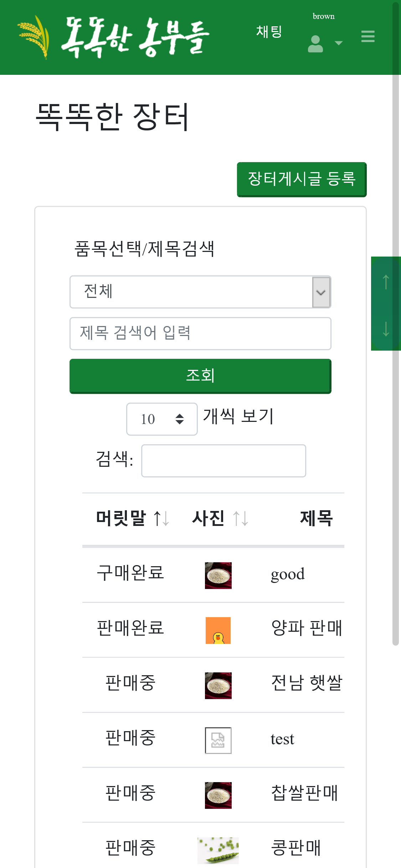Image resolution: width=401 pixels, height=868 pixels.
Task: Open the 10 entries-per-page selector
Action: [x=162, y=419]
